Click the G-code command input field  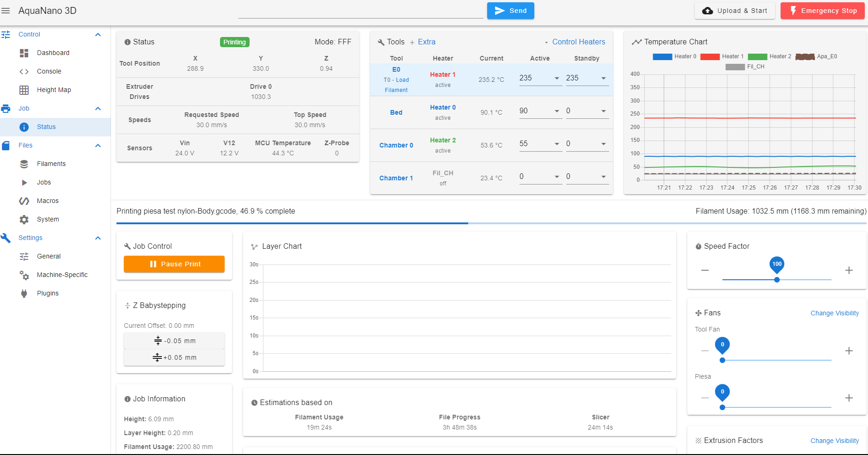pos(361,11)
